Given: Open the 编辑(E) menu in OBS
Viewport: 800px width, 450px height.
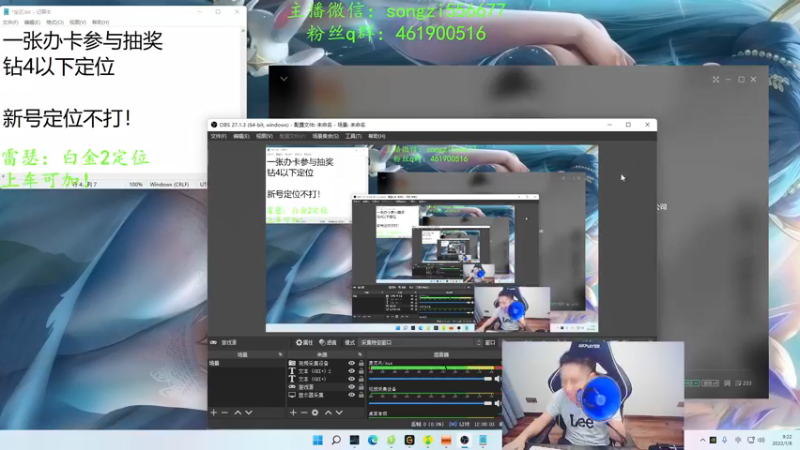Looking at the screenshot, I should [241, 136].
